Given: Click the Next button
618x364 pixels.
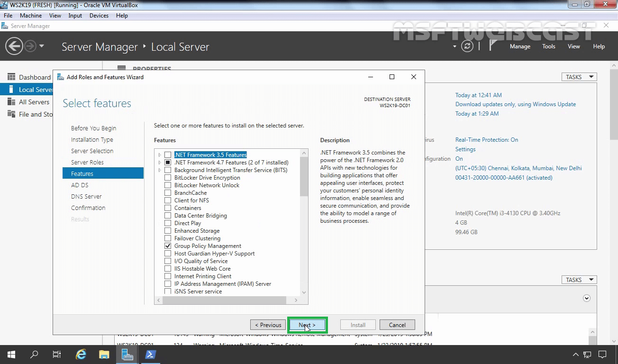Looking at the screenshot, I should point(307,325).
